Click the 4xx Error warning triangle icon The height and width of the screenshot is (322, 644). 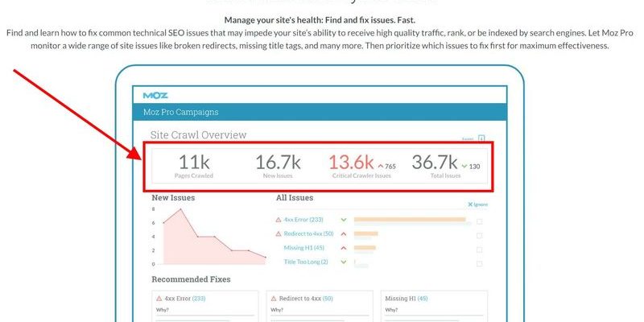279,219
